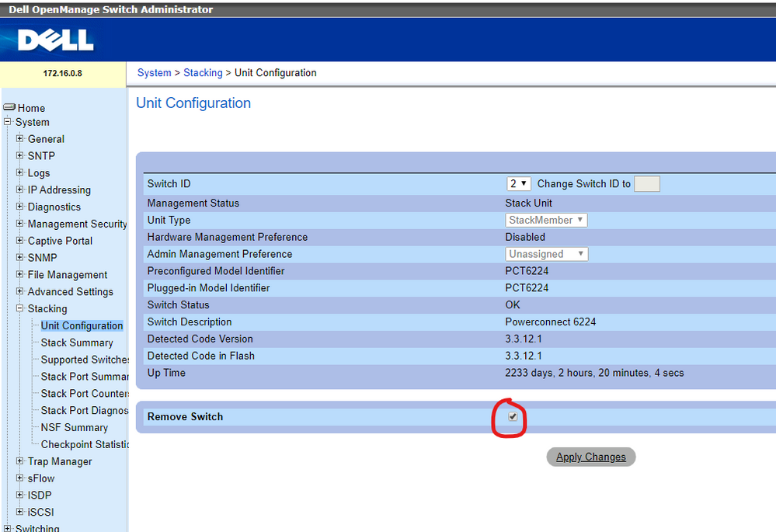This screenshot has height=532, width=776.
Task: Click the Switch Status OK value
Action: coord(513,305)
